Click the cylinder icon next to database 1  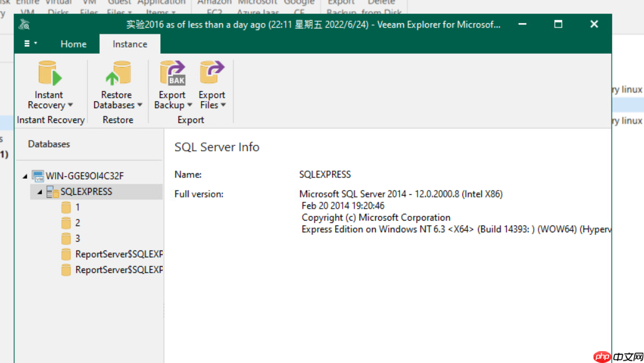click(x=66, y=207)
